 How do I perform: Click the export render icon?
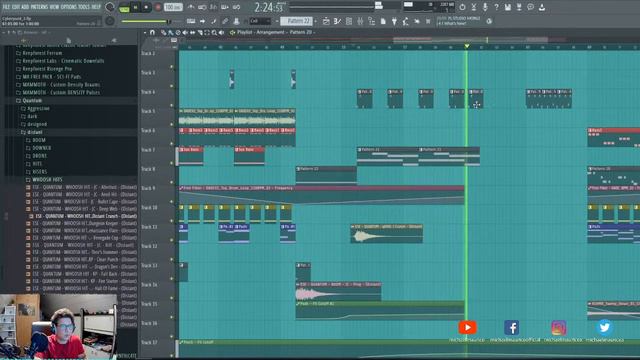coord(519,7)
